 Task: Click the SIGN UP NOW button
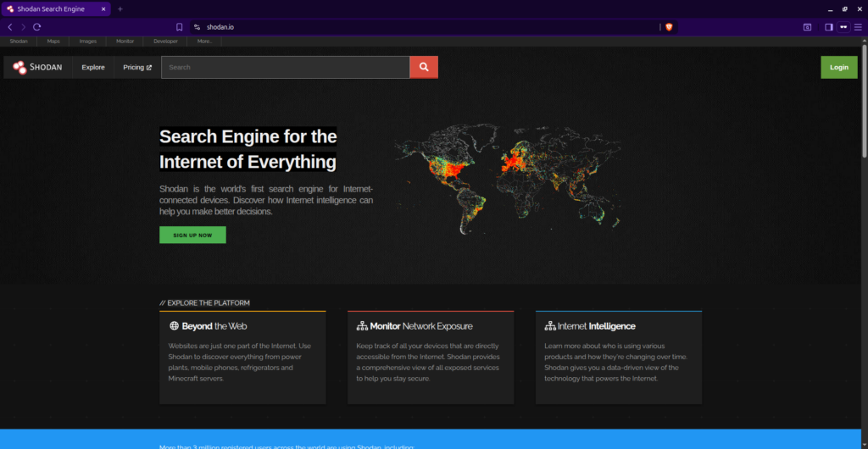point(192,235)
